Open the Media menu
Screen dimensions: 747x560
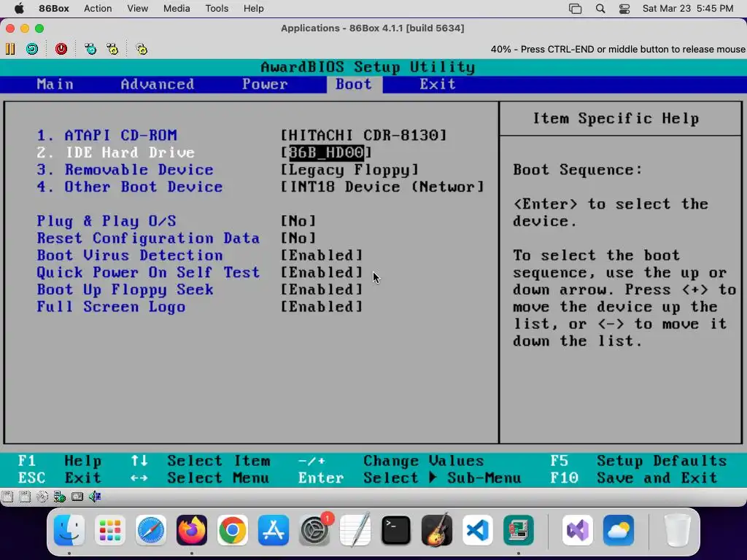click(x=177, y=9)
